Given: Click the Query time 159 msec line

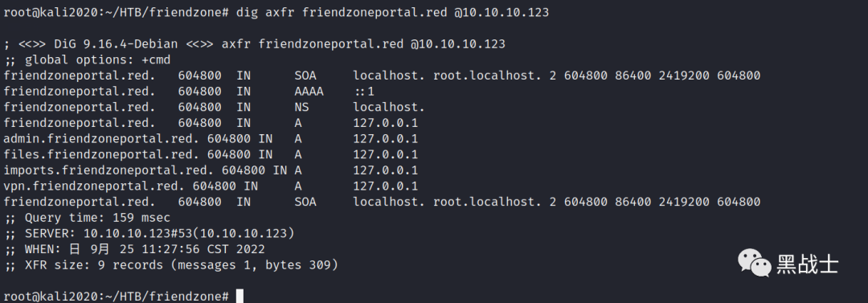Looking at the screenshot, I should pyautogui.click(x=87, y=218).
